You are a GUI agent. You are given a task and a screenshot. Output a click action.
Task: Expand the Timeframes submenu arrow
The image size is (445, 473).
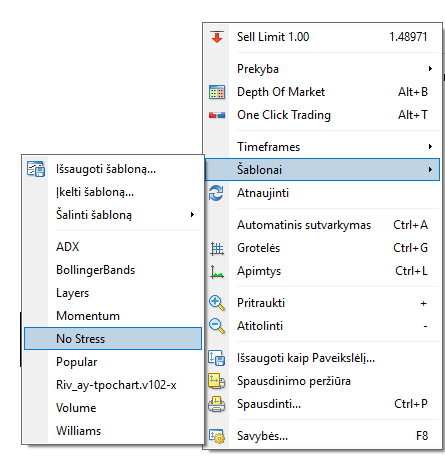click(430, 146)
